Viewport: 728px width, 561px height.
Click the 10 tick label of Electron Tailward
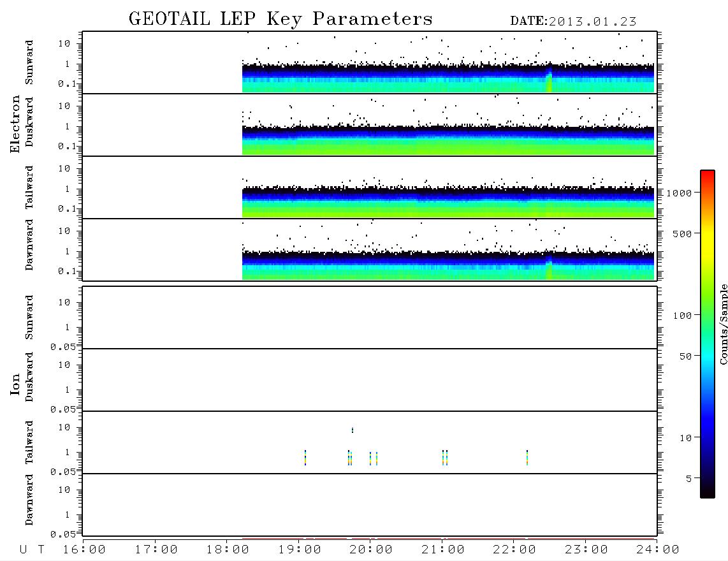coord(64,168)
